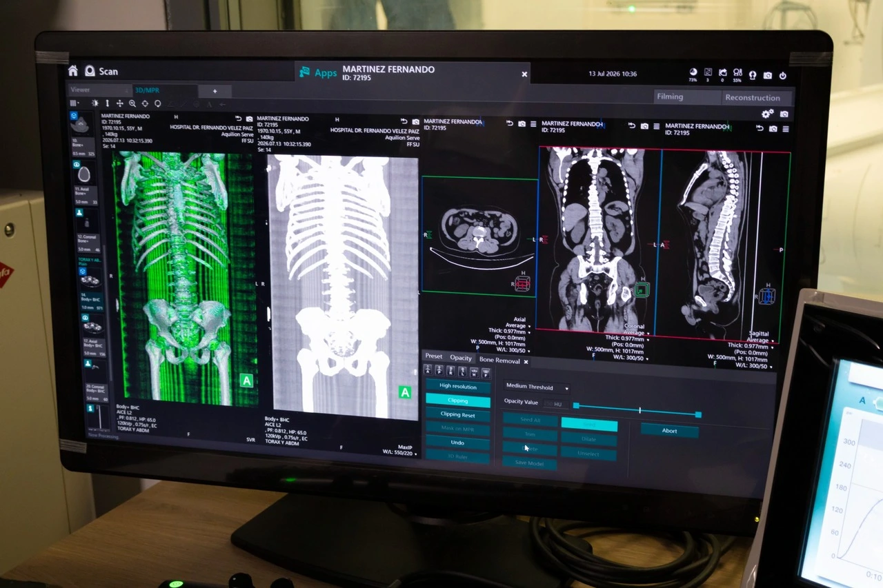Click the Undo button
This screenshot has width=883, height=588.
[x=458, y=443]
